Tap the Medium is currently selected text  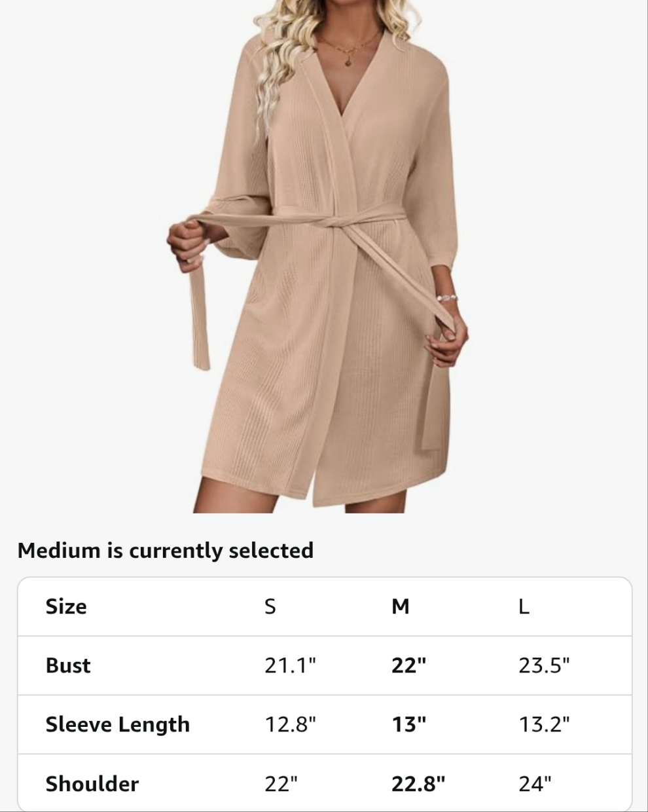click(x=166, y=551)
